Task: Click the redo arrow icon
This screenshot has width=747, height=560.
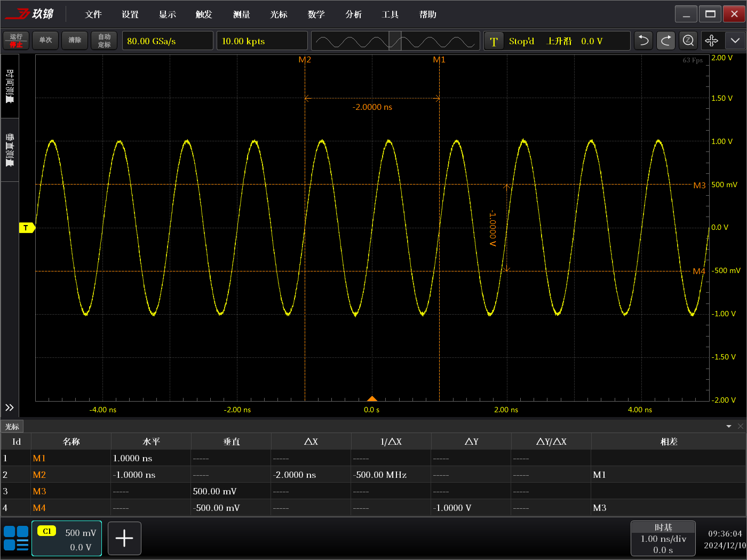Action: click(666, 41)
